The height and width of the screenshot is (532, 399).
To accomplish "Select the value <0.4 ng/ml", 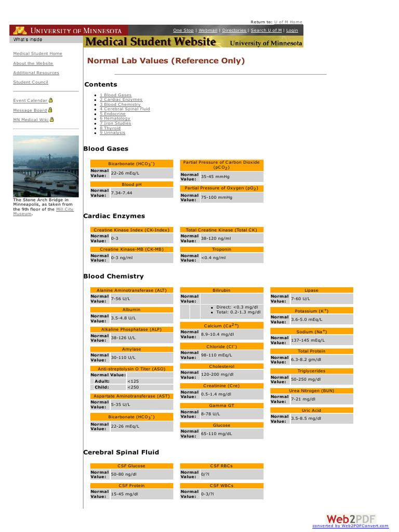I will click(x=214, y=258).
